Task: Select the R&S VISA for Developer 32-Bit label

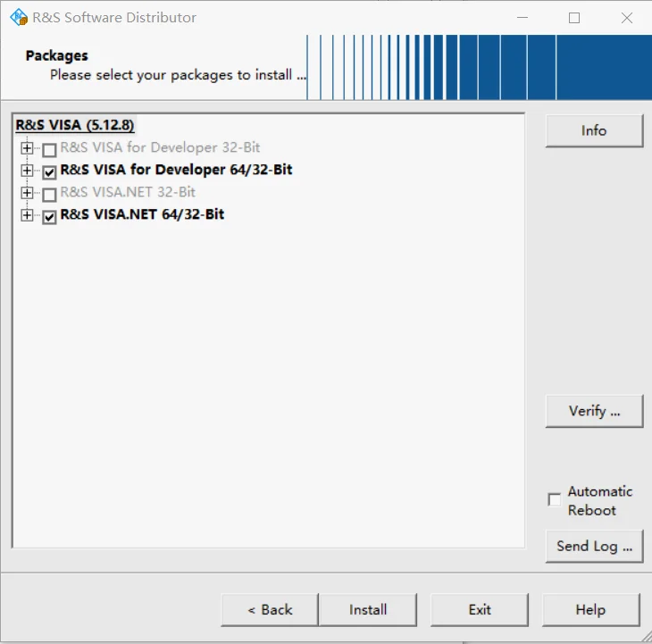Action: click(160, 147)
